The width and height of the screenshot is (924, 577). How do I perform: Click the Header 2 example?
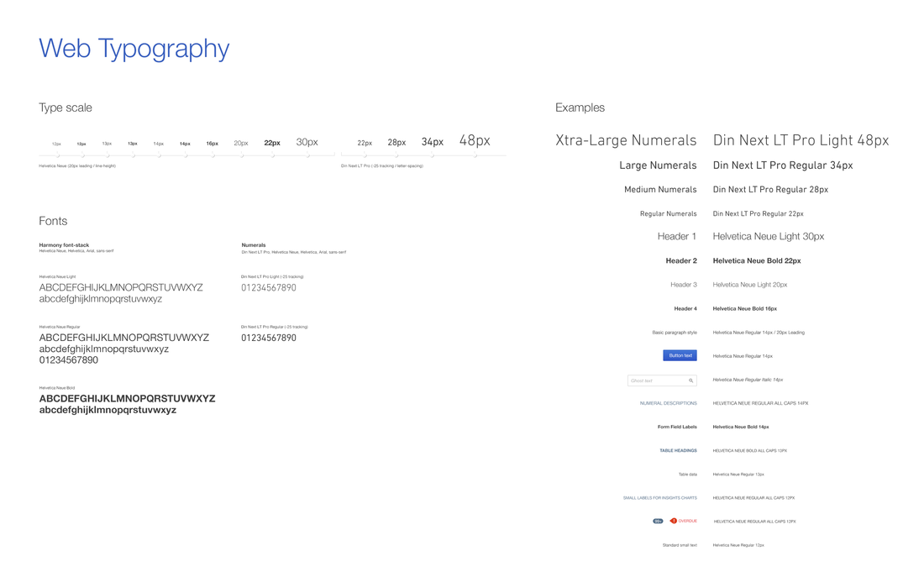tap(681, 260)
